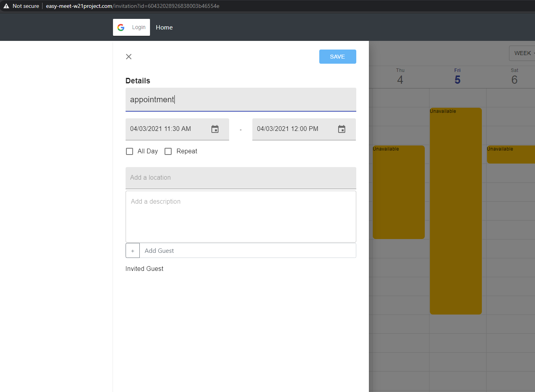Click Sat 6 day header

tap(515, 77)
